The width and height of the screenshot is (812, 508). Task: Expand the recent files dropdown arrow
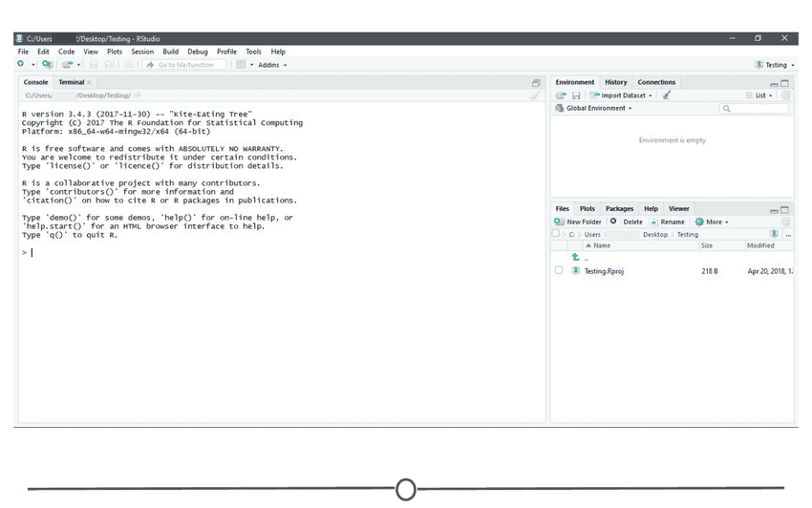point(78,65)
